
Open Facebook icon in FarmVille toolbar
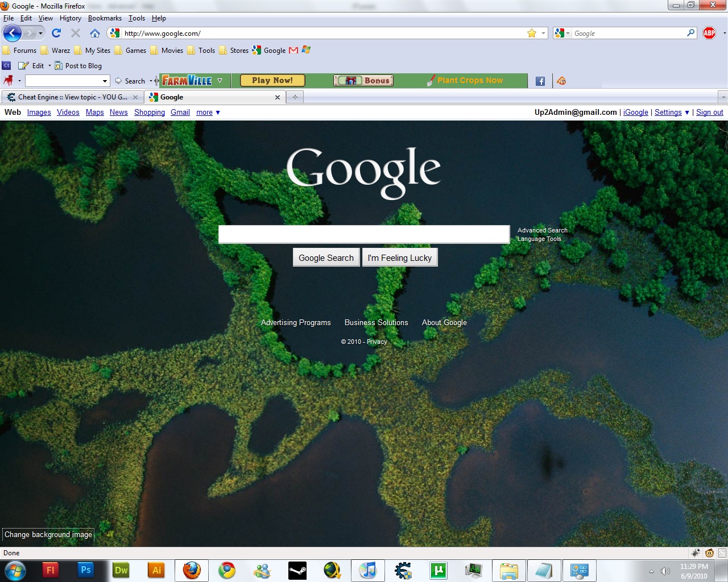tap(540, 81)
